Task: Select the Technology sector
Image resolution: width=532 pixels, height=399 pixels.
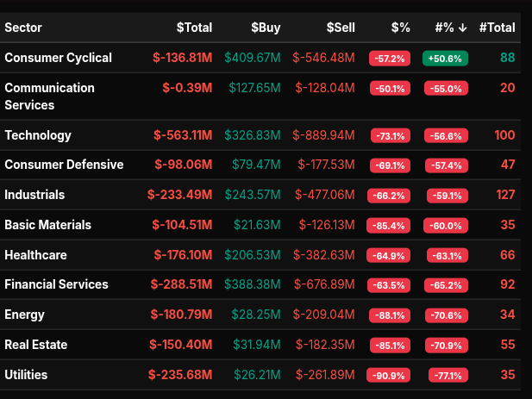Action: (38, 135)
